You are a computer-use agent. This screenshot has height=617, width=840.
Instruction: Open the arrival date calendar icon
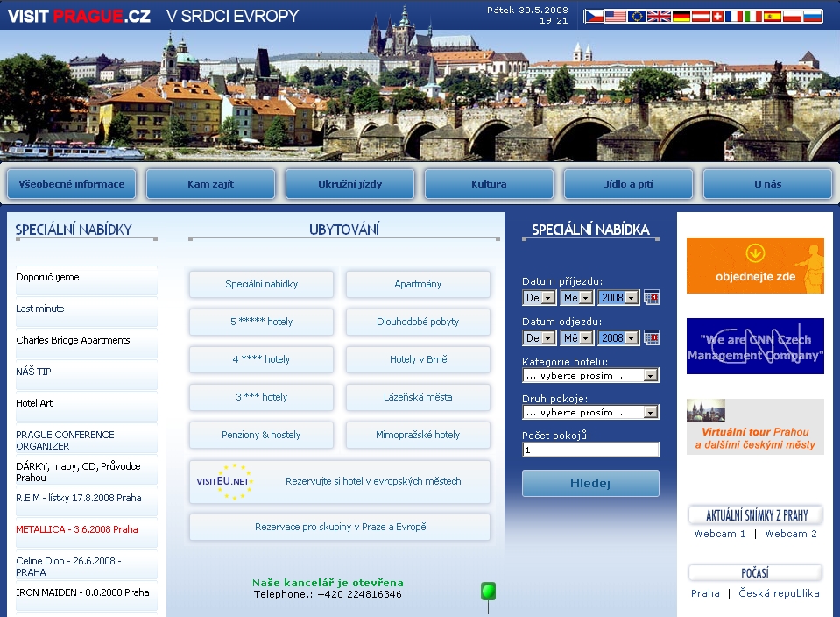652,298
